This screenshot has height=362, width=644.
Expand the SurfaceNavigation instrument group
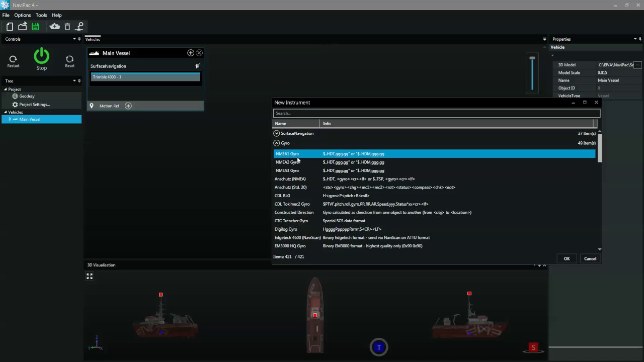276,133
